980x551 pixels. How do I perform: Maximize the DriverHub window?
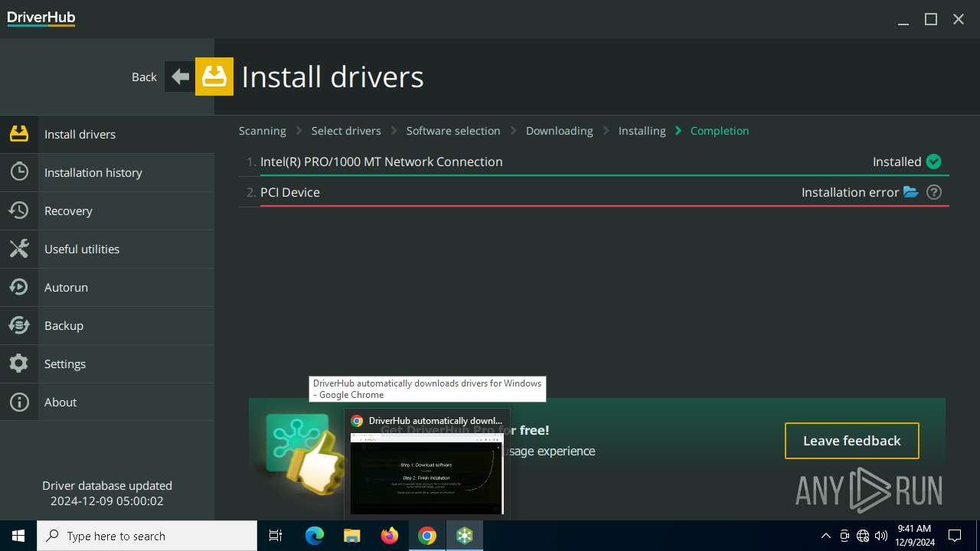click(931, 19)
